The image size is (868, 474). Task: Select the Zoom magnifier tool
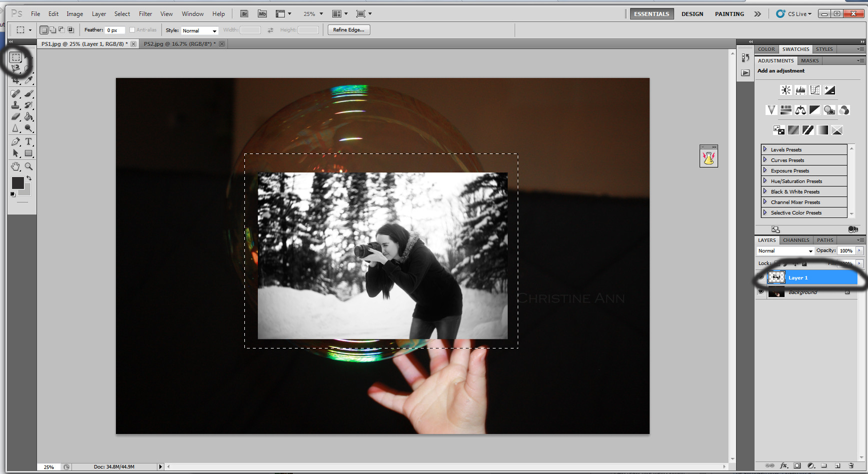(29, 166)
